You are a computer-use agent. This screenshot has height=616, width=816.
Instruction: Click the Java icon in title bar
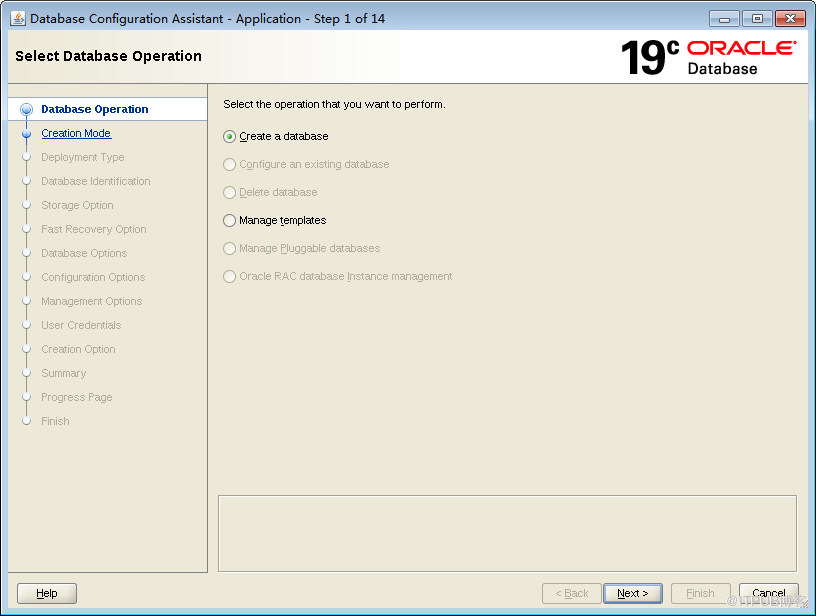[x=18, y=18]
